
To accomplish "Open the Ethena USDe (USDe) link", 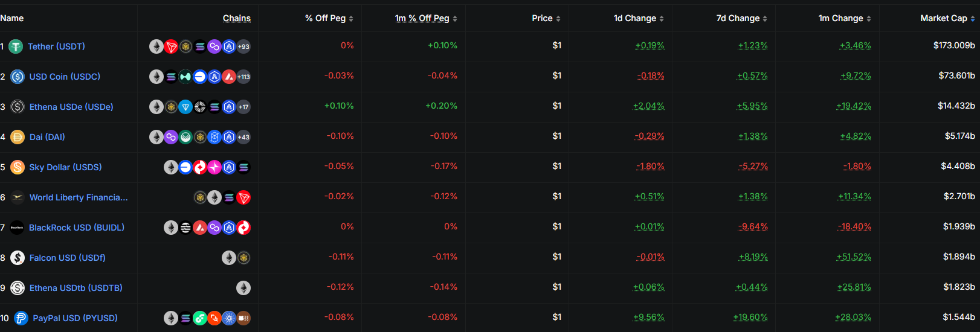I will pyautogui.click(x=71, y=107).
